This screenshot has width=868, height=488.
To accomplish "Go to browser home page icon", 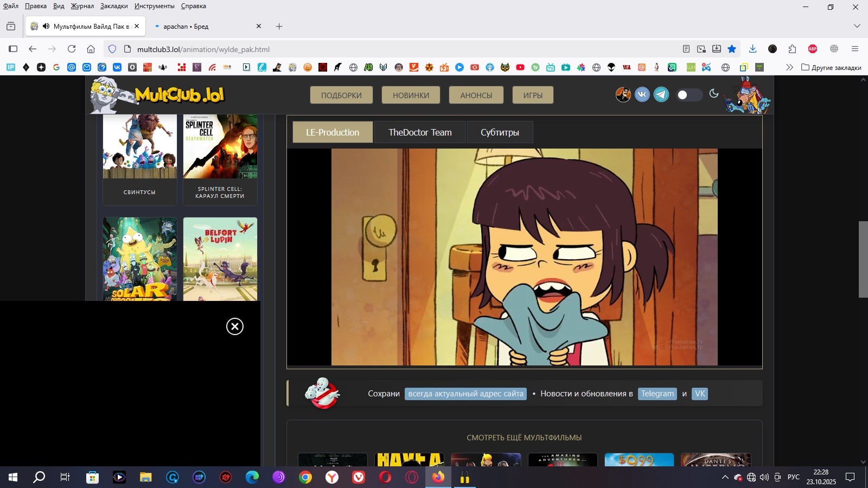I will [x=91, y=49].
